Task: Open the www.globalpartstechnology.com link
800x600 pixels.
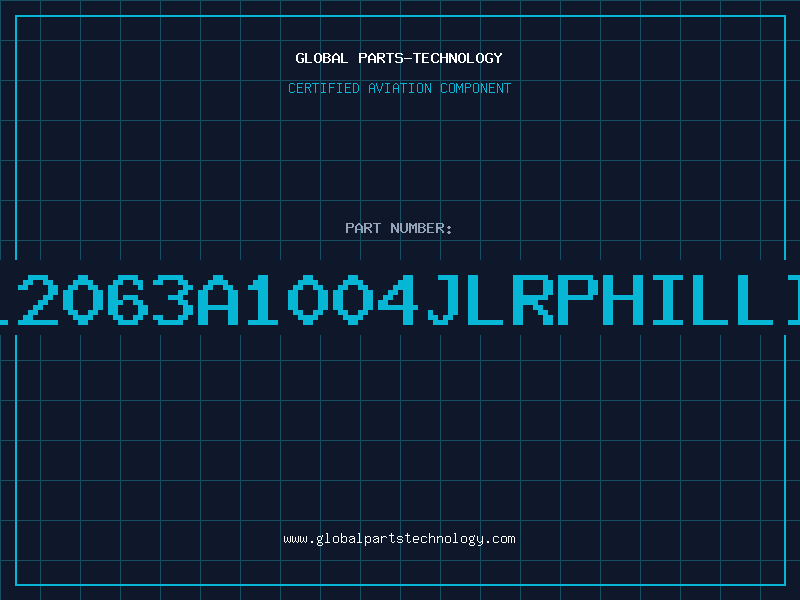Action: (x=399, y=539)
